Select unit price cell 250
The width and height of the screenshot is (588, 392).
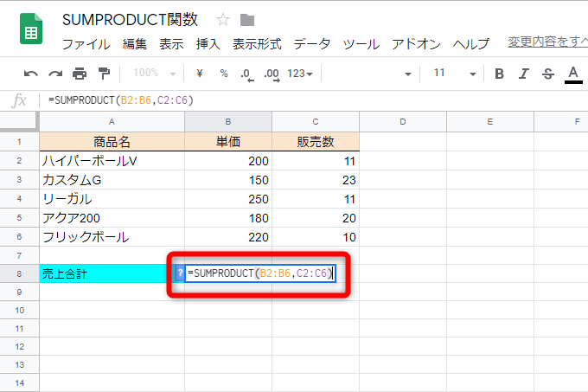[228, 199]
